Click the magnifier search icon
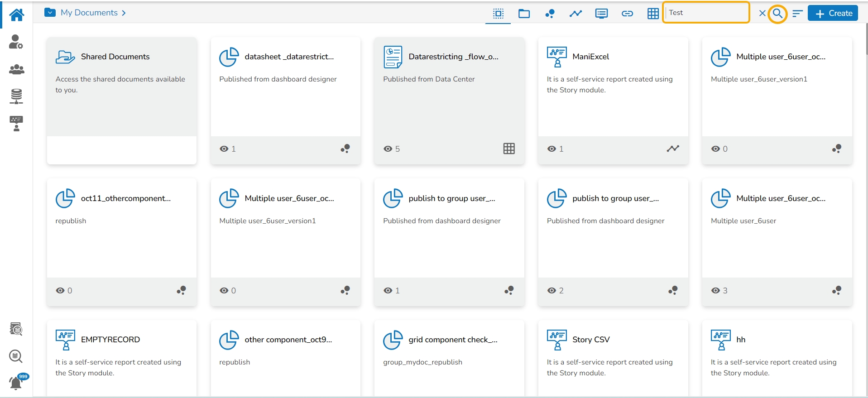868x398 pixels. coord(777,14)
